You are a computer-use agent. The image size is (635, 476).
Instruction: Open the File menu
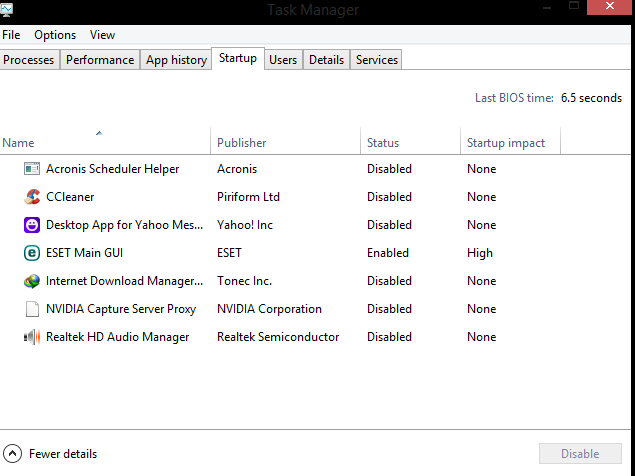(11, 35)
